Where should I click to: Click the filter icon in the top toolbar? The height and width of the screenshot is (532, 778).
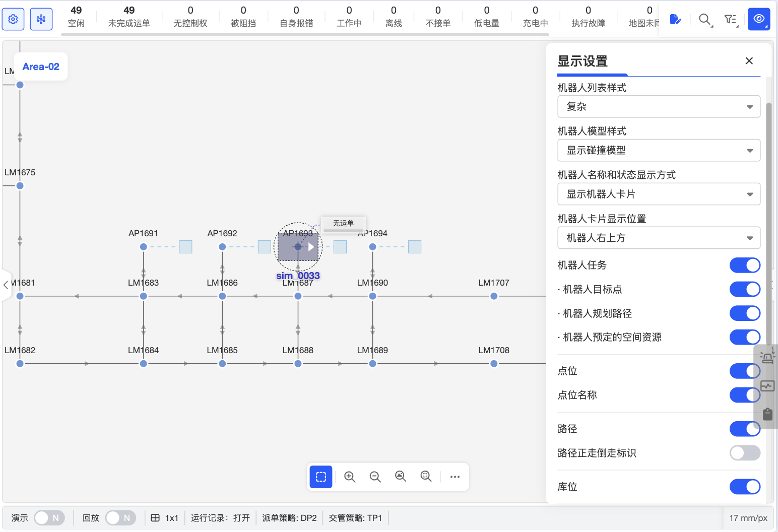(731, 19)
